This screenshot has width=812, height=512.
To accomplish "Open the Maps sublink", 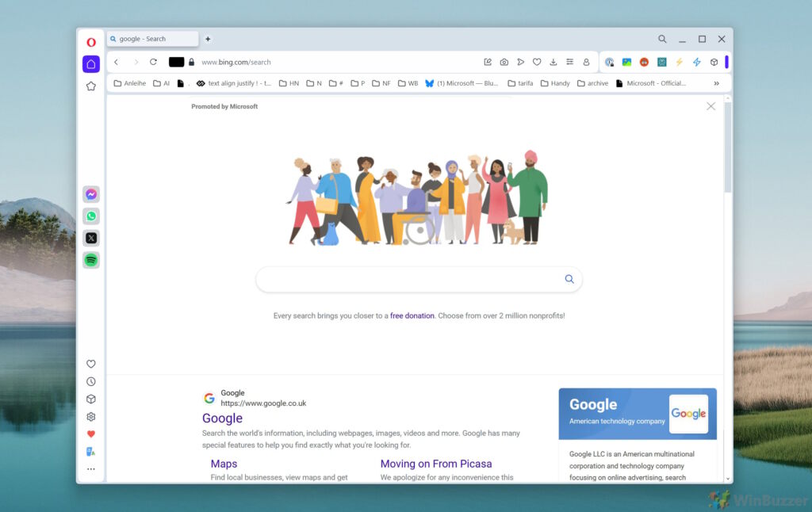I will (224, 464).
